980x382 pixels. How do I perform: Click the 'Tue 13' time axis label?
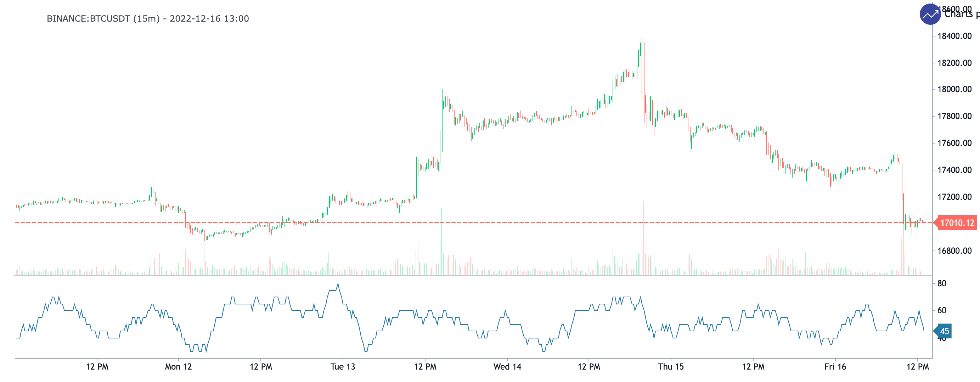point(342,367)
